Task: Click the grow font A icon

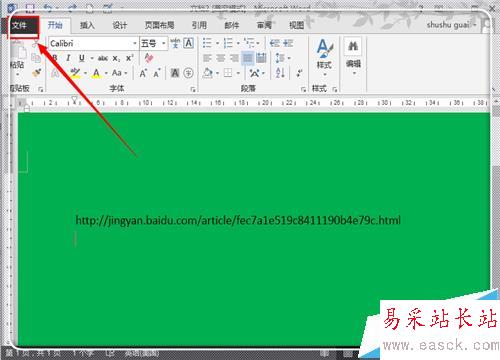Action: [x=143, y=73]
